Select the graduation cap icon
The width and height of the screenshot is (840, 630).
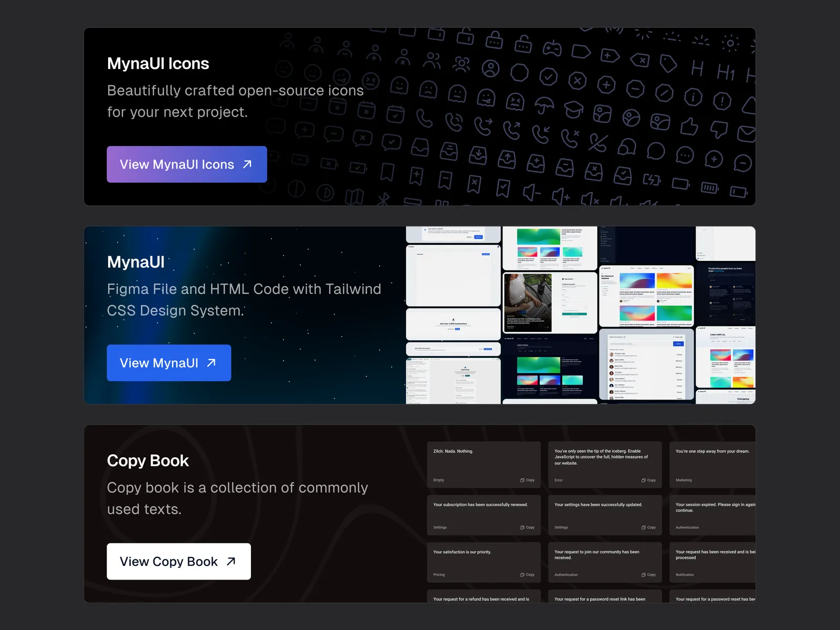[573, 109]
